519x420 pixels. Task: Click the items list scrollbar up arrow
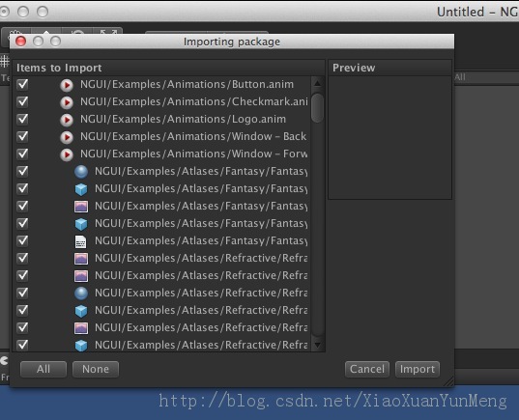tap(317, 83)
